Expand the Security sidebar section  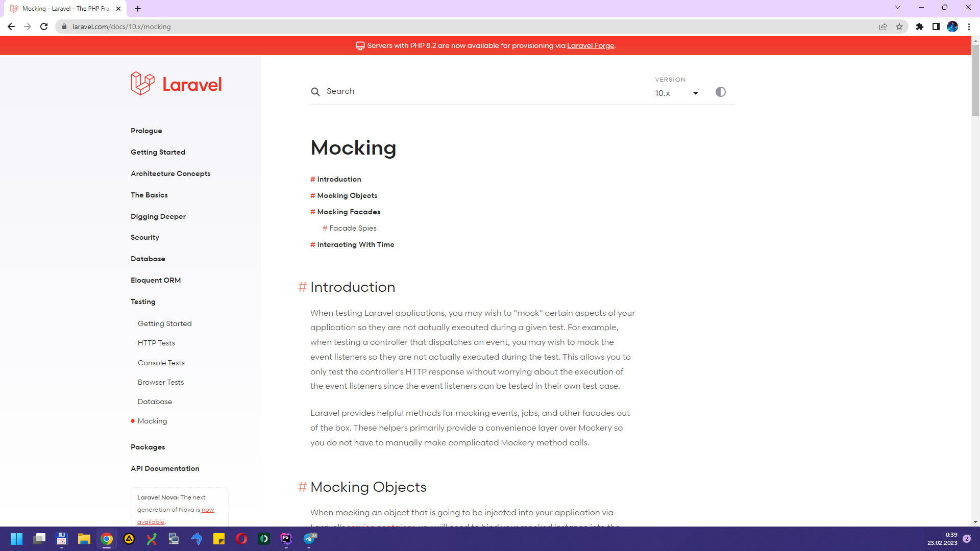(145, 237)
